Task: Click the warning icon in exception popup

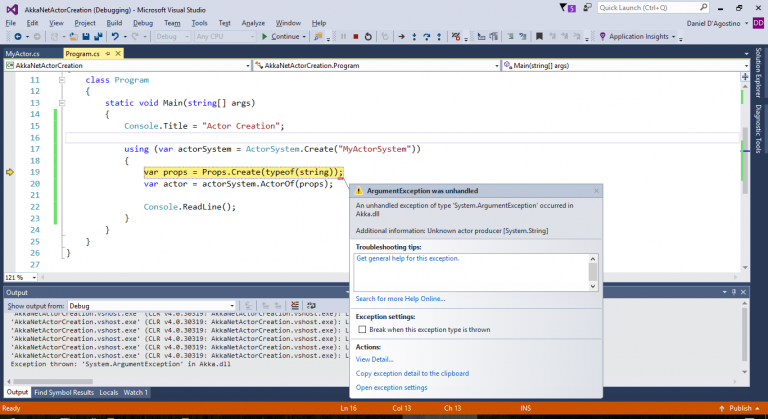Action: (359, 191)
